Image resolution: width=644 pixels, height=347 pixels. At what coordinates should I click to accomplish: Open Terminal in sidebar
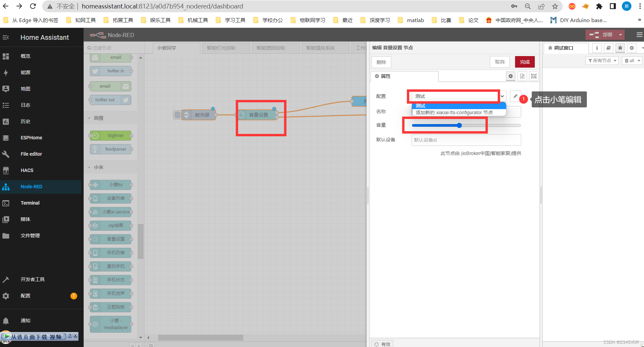[41, 203]
